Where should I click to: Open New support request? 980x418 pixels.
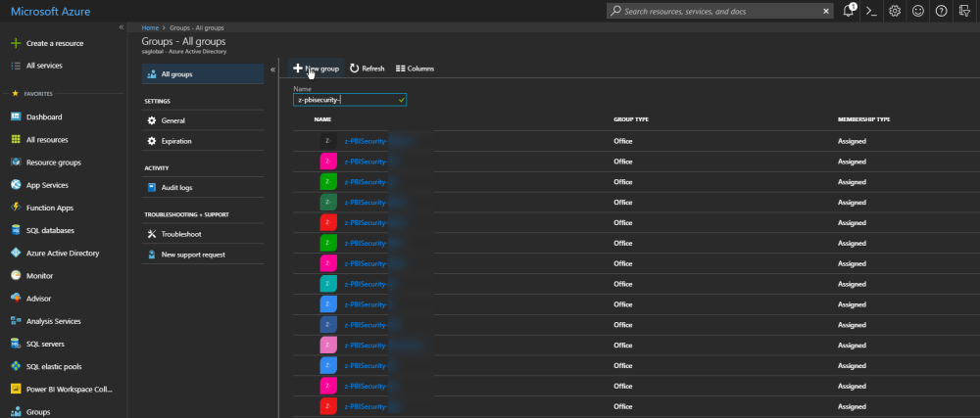pos(203,255)
